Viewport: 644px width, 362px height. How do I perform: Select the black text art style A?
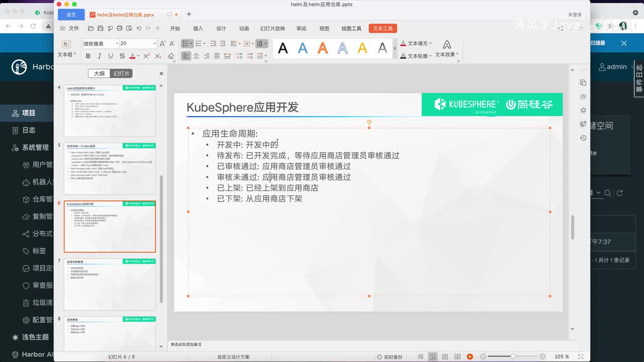(283, 49)
